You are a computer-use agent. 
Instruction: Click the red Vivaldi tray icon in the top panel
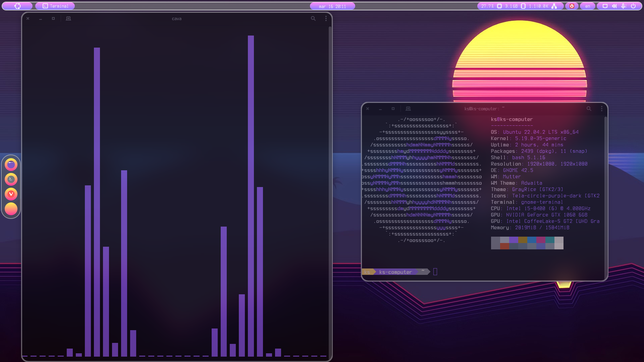[572, 6]
